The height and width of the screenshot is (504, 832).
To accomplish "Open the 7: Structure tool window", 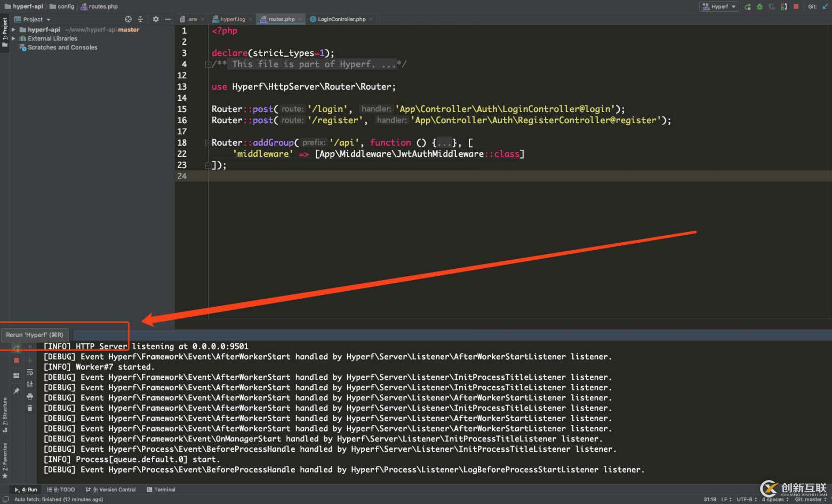I will pos(5,414).
